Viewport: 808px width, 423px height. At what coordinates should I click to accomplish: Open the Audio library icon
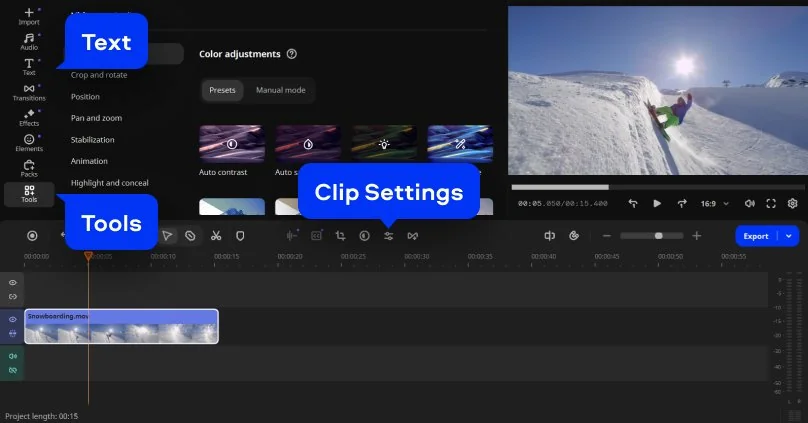[29, 41]
